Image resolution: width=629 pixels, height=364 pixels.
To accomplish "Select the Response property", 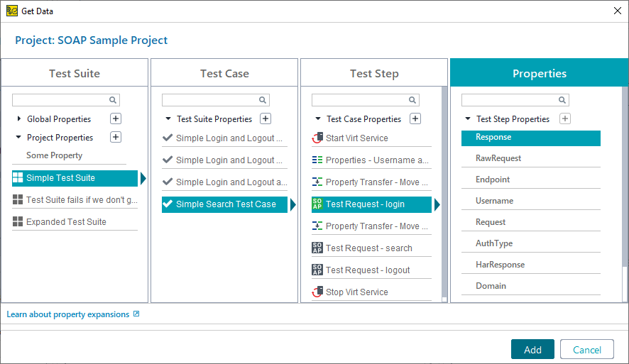I will click(x=531, y=138).
